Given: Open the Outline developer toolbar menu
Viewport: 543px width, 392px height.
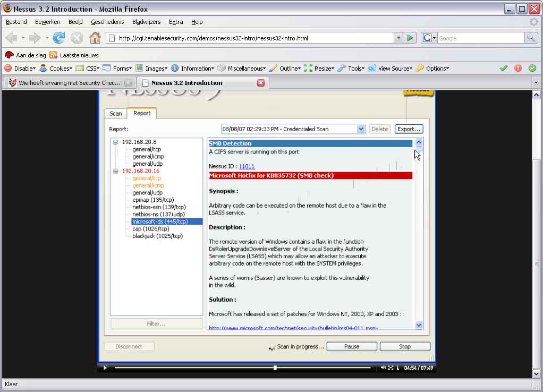Looking at the screenshot, I should tap(285, 68).
